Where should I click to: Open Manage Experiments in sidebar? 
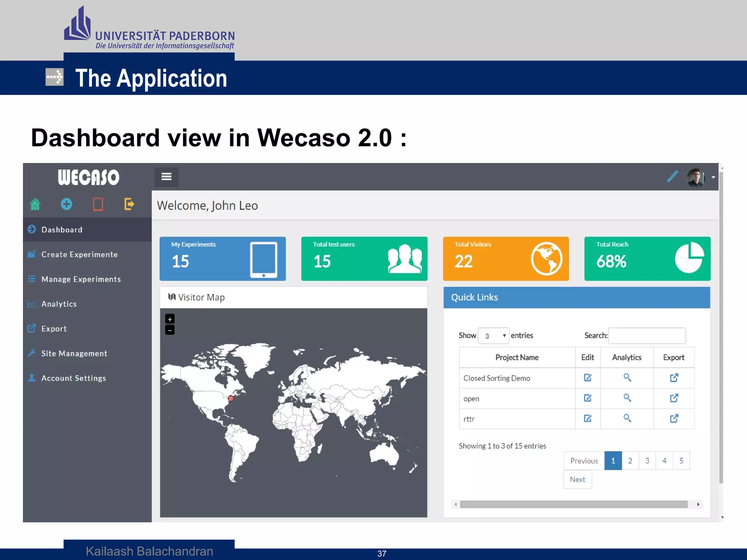[x=88, y=279]
